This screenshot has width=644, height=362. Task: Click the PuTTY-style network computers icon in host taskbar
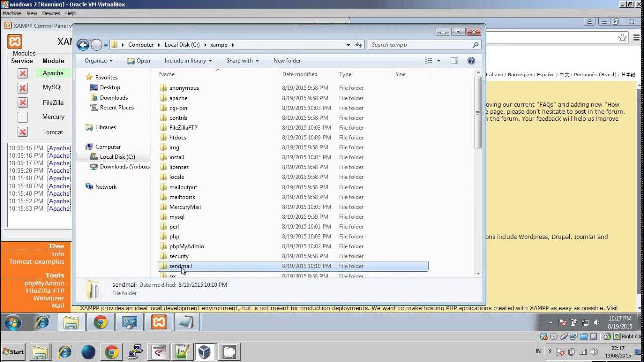(x=135, y=352)
